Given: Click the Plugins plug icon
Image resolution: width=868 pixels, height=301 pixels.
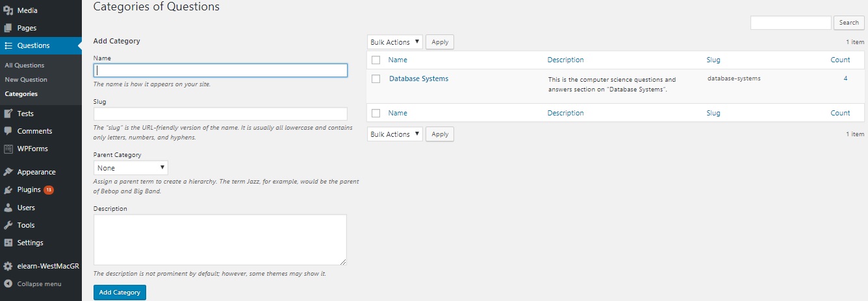Looking at the screenshot, I should click(8, 190).
